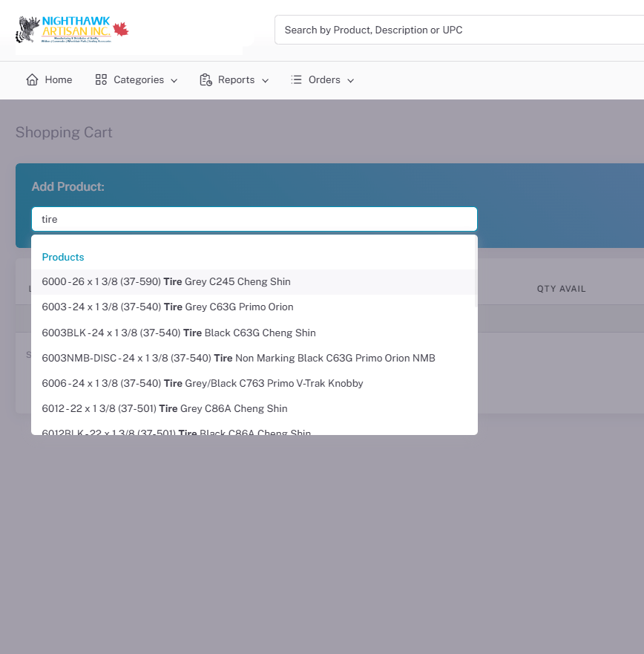644x654 pixels.
Task: Click the Nighthawk Artisan Inc. logo
Action: [72, 30]
